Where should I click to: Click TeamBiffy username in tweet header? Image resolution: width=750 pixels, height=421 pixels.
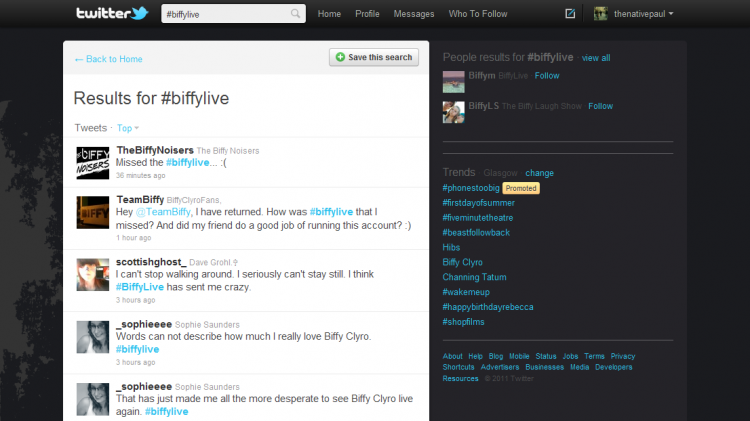coord(140,199)
